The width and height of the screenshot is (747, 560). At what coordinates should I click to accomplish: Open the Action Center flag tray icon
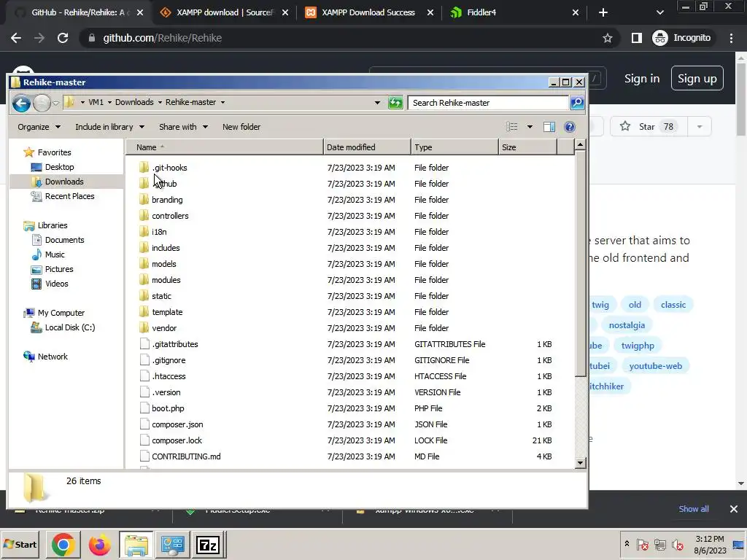point(642,545)
